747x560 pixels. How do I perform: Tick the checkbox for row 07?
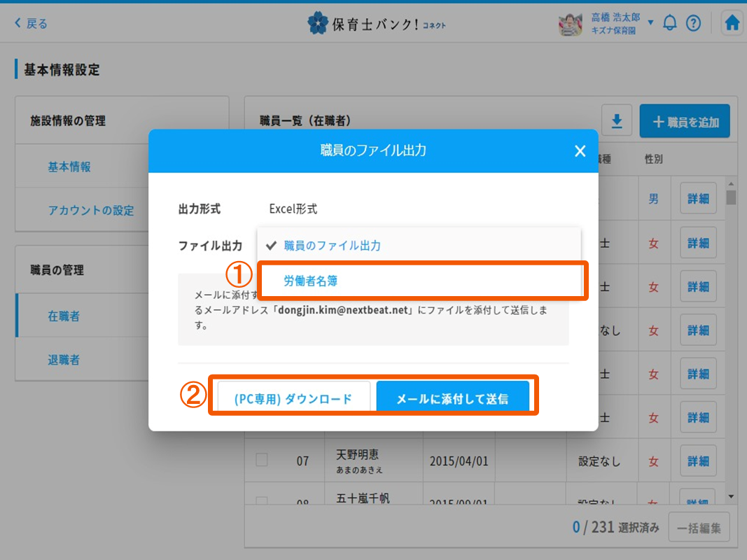point(262,461)
